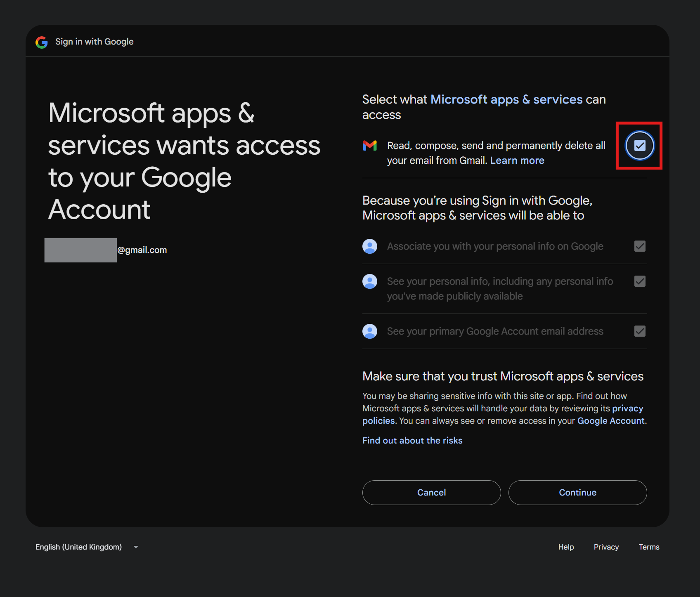Click the Cancel button
This screenshot has height=597, width=700.
coord(431,493)
